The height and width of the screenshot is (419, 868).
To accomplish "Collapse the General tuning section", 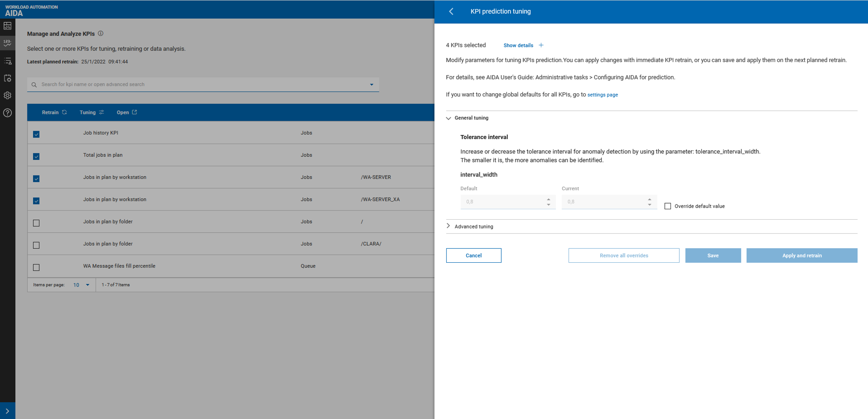I will (x=449, y=118).
